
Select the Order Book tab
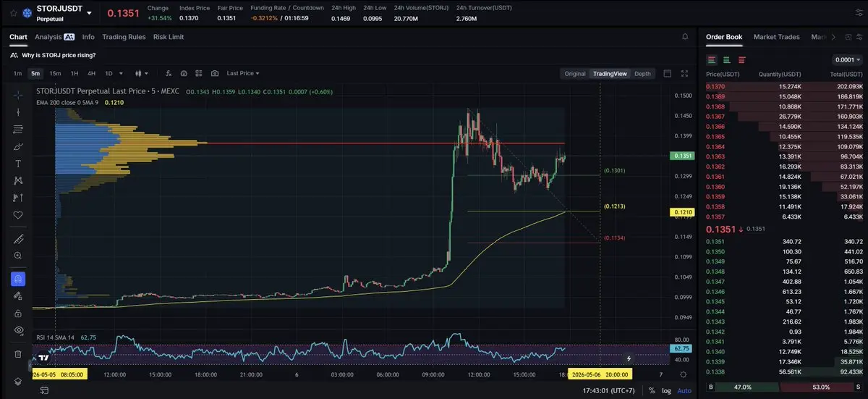(x=724, y=36)
